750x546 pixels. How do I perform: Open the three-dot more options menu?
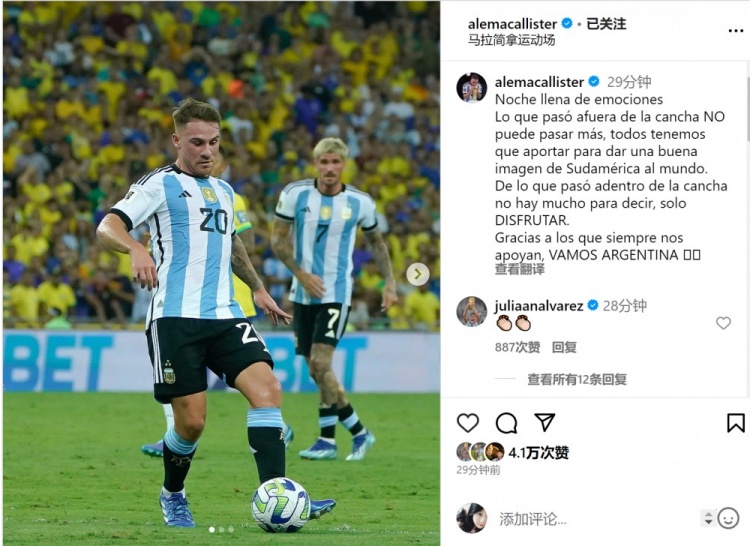tap(736, 31)
